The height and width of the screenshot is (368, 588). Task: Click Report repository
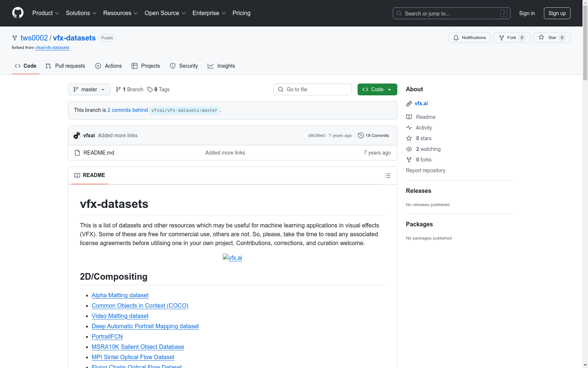click(x=426, y=170)
